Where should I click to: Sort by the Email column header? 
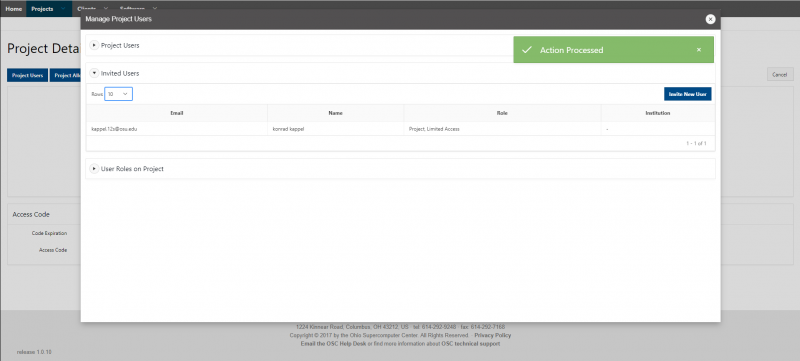pos(177,113)
